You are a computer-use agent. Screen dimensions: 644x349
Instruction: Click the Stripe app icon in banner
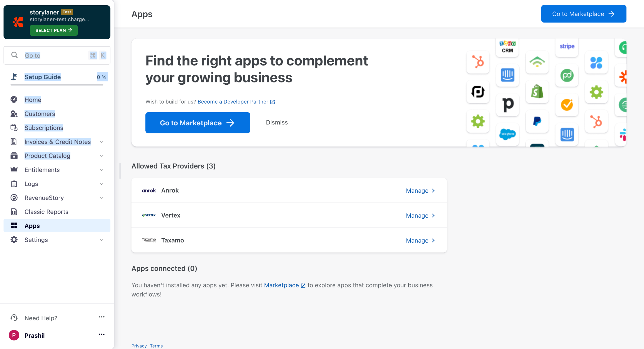(x=567, y=46)
